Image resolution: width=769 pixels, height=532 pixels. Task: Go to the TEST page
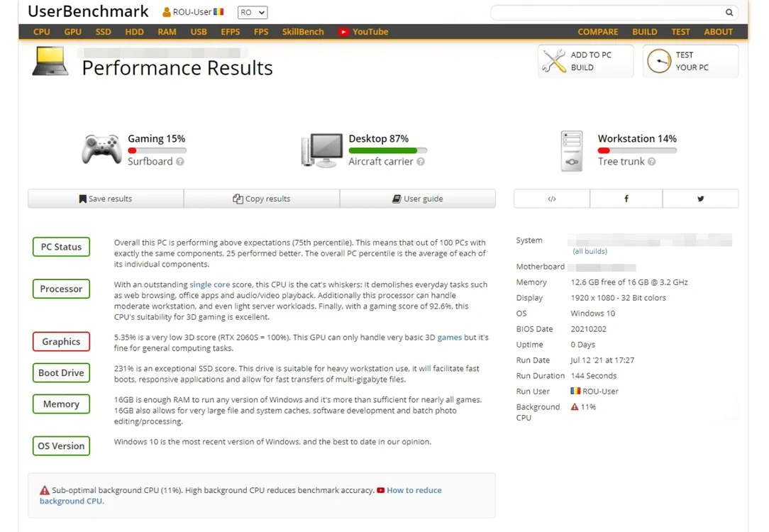coord(680,32)
